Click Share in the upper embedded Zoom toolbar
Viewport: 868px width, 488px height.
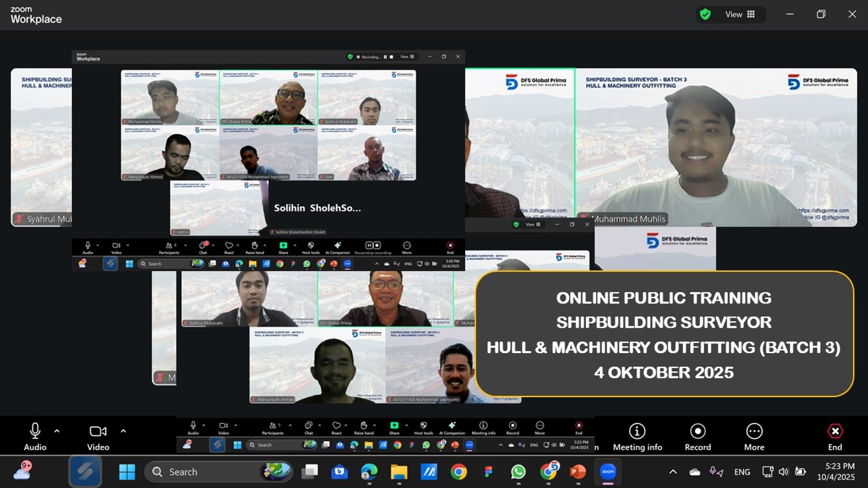pyautogui.click(x=283, y=247)
